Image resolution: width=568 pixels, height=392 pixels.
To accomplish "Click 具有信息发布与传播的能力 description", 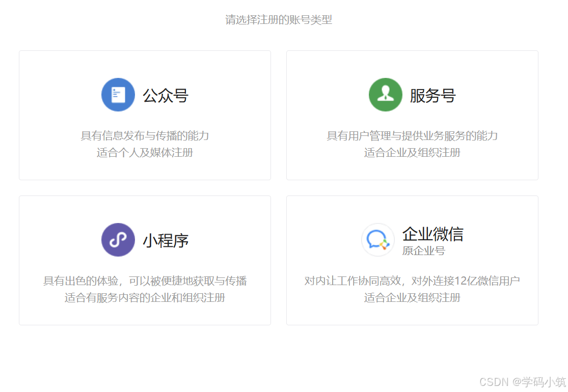I will (145, 136).
